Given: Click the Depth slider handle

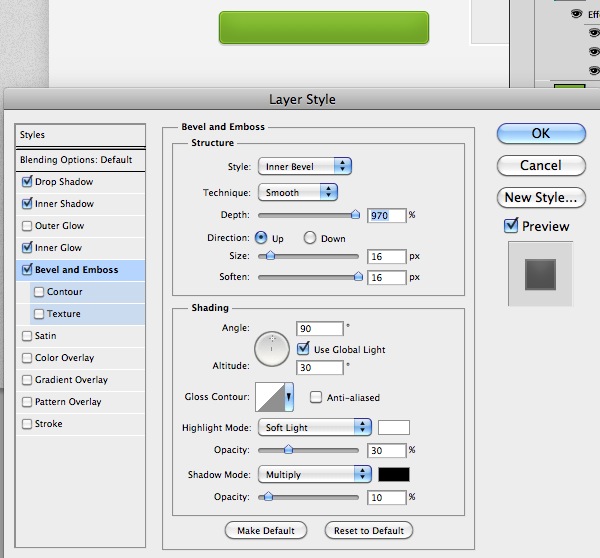Looking at the screenshot, I should click(x=355, y=214).
